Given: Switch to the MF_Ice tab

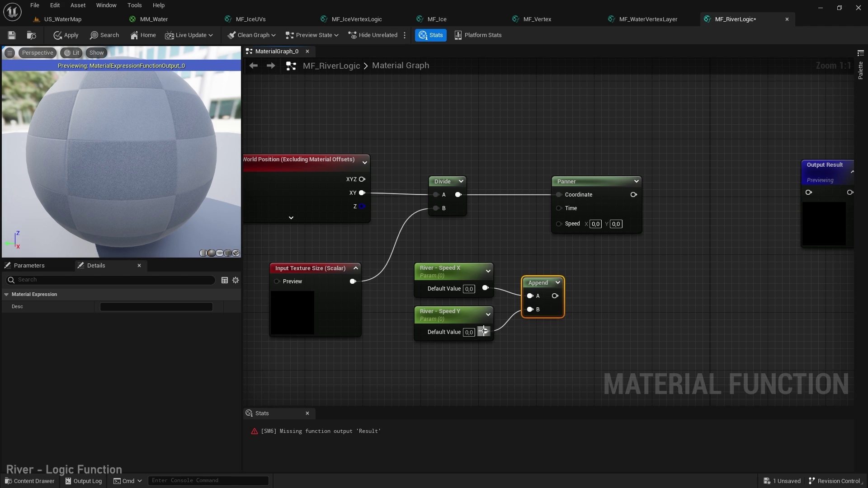Looking at the screenshot, I should pos(437,19).
